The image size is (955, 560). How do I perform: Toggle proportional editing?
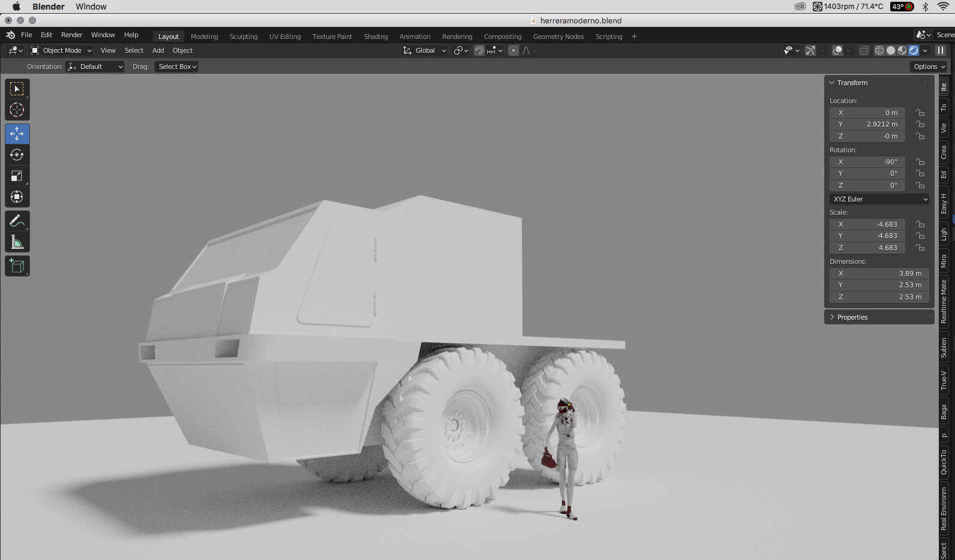point(513,50)
